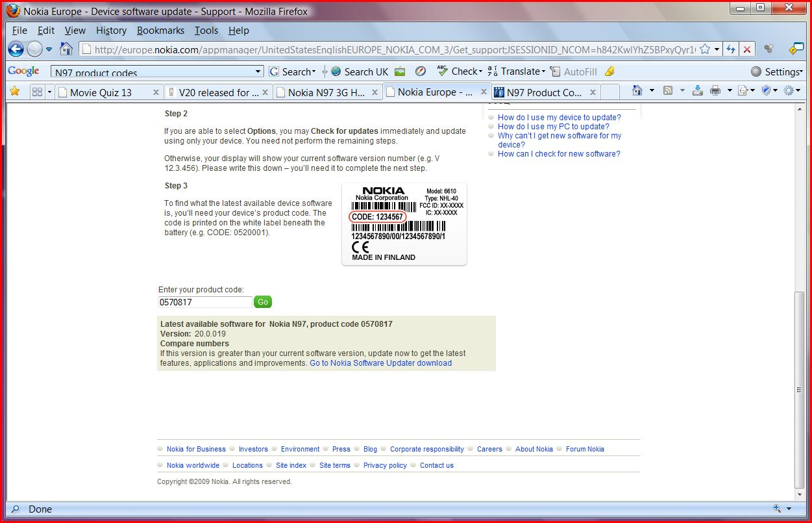Image resolution: width=812 pixels, height=523 pixels.
Task: Open the Bookmarks menu
Action: 160,31
